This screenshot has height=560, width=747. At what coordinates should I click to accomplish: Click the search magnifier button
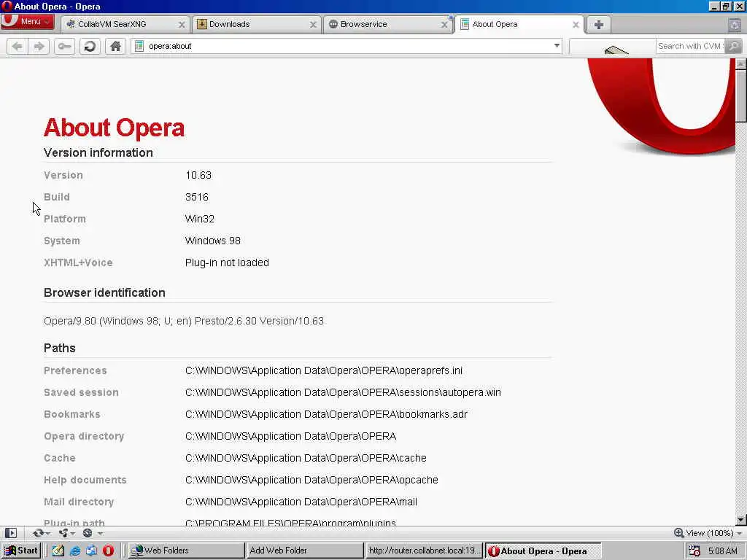pos(734,46)
